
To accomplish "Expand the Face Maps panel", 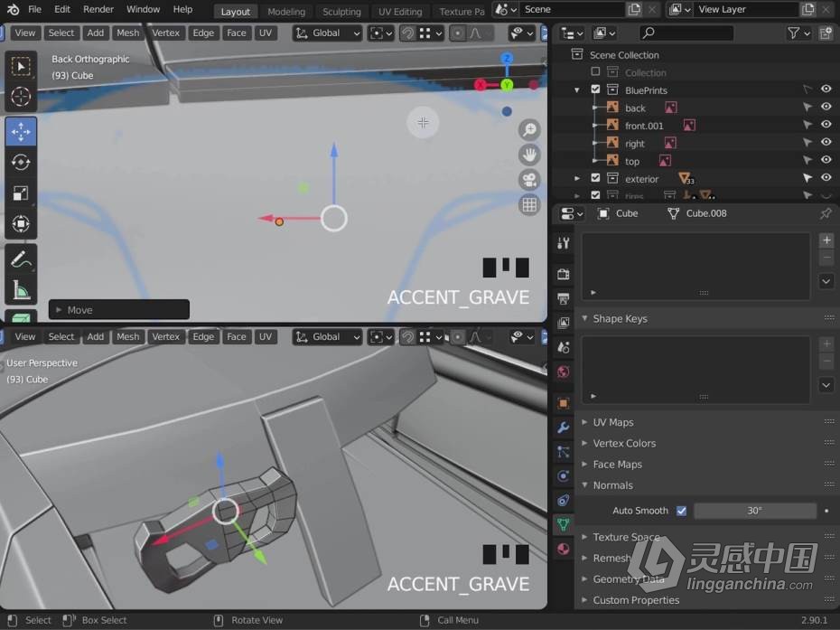I will pos(584,465).
